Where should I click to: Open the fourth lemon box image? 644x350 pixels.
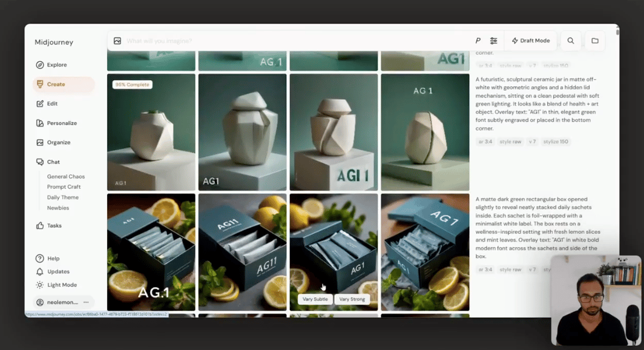pos(425,253)
